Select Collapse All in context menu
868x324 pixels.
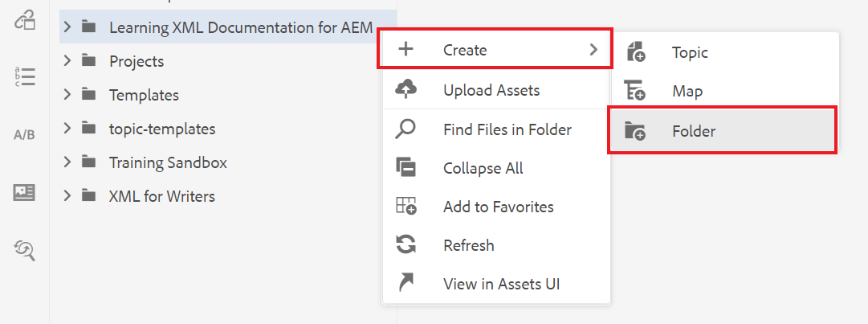[483, 168]
